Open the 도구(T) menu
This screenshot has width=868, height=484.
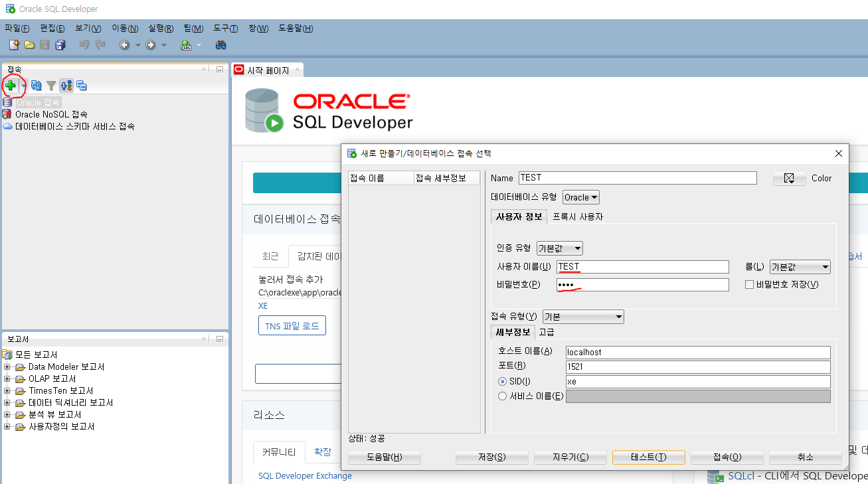tap(226, 28)
